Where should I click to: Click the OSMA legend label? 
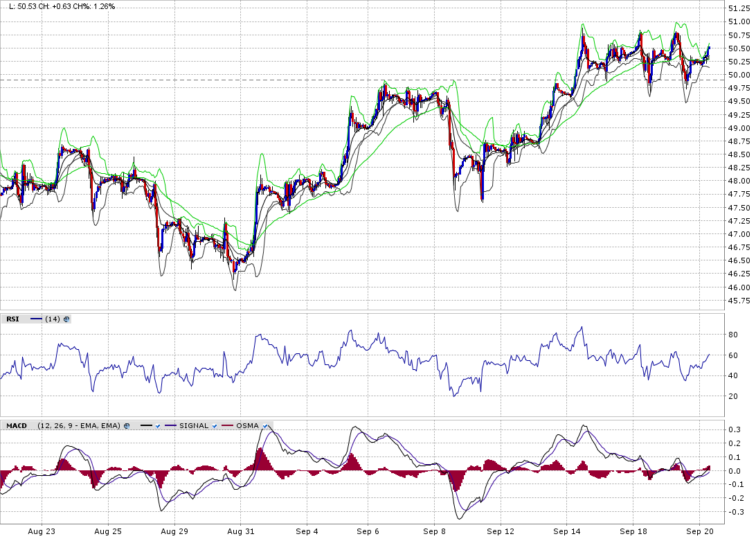coord(247,425)
